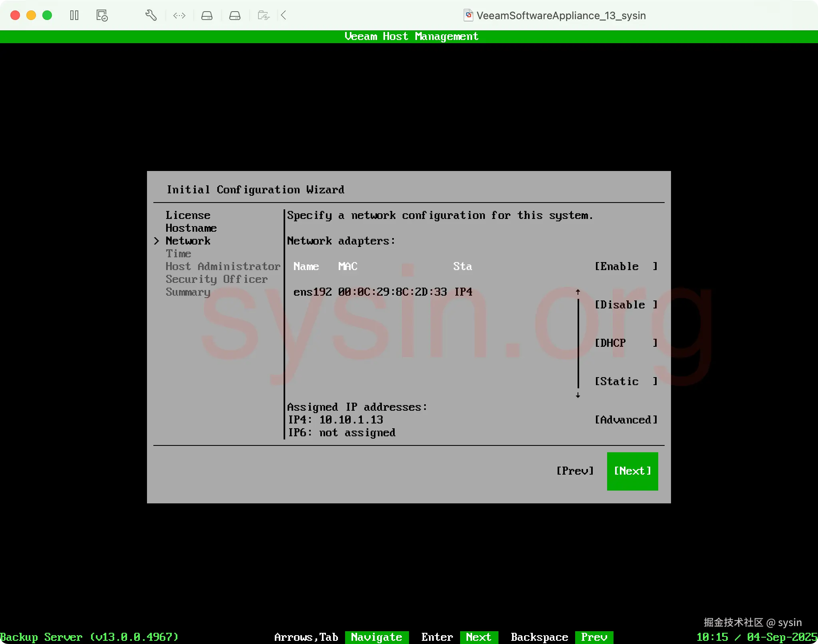
Task: Click the collapse toolbar chevron arrow
Action: 284,16
